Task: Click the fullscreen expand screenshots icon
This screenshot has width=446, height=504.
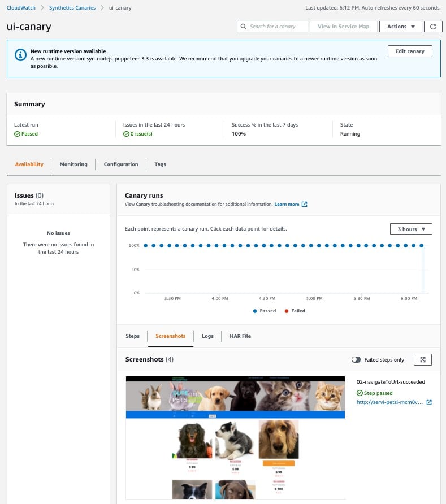Action: point(423,359)
